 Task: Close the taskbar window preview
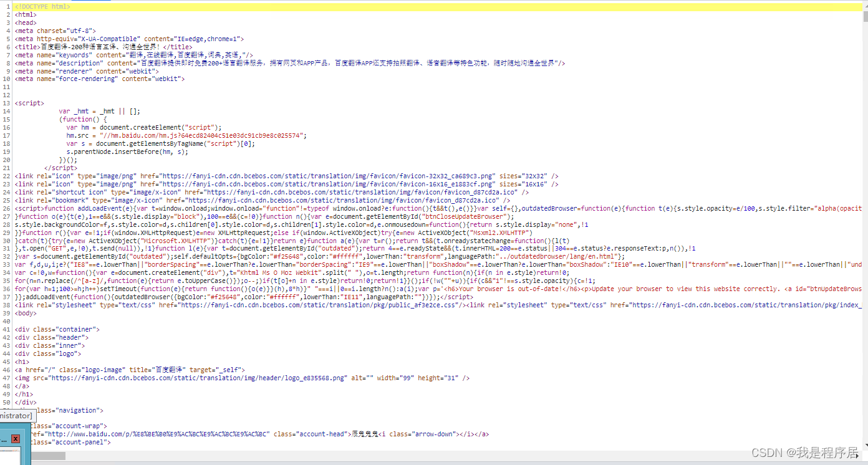[x=16, y=439]
